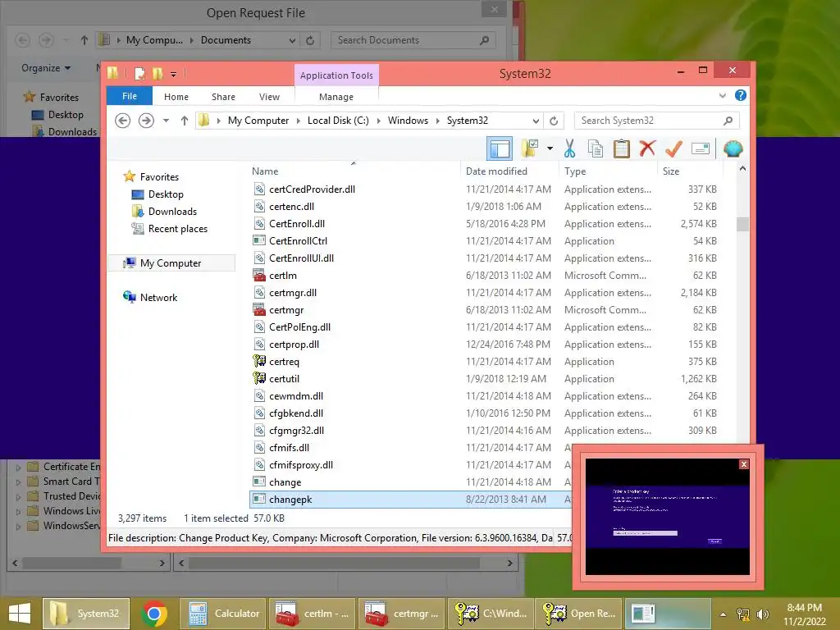The height and width of the screenshot is (630, 840).
Task: Click the Application Tools contextual tab
Action: pyautogui.click(x=336, y=75)
